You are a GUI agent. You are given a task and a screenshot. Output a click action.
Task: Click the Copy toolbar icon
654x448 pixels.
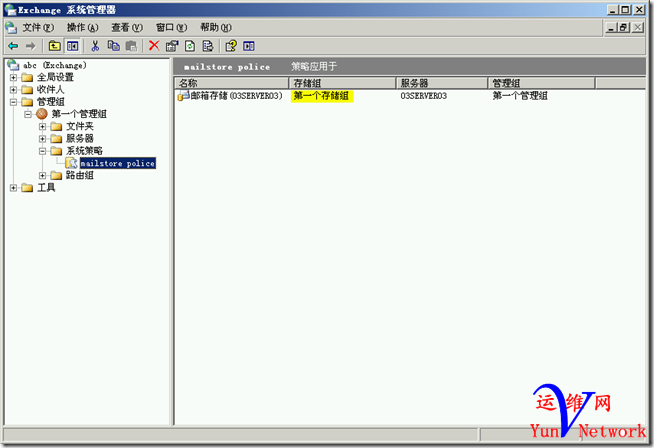[113, 46]
